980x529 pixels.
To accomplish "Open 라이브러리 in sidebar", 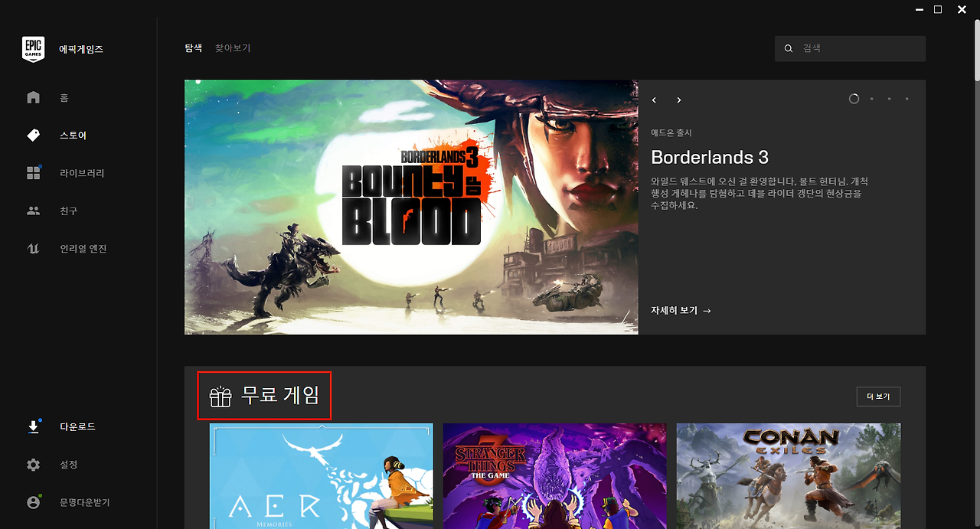I will point(82,173).
